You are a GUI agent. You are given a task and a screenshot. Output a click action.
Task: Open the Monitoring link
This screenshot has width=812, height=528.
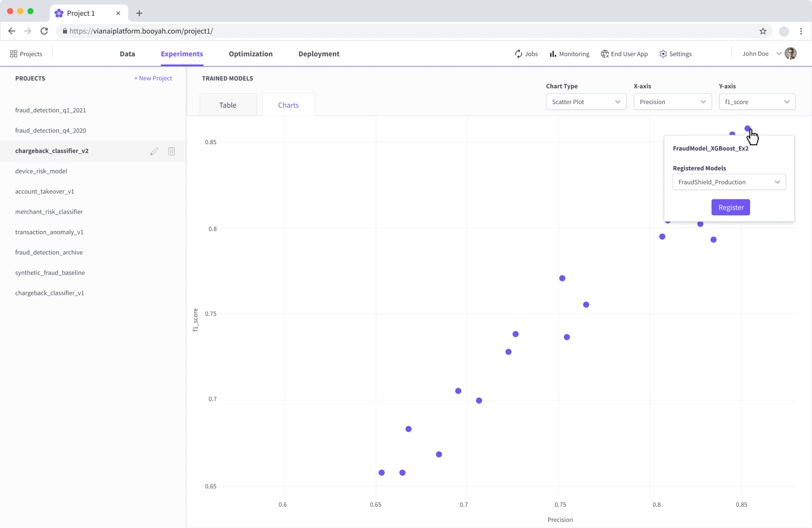574,54
